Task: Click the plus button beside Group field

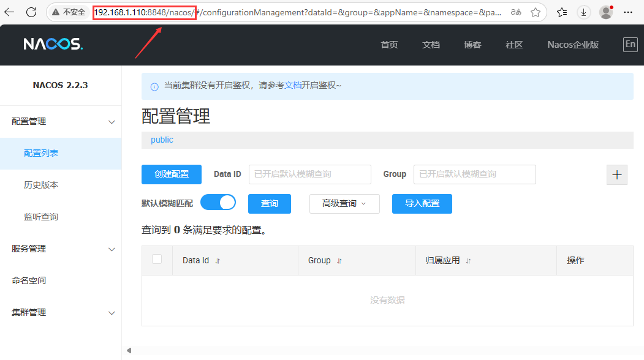Action: pos(617,175)
